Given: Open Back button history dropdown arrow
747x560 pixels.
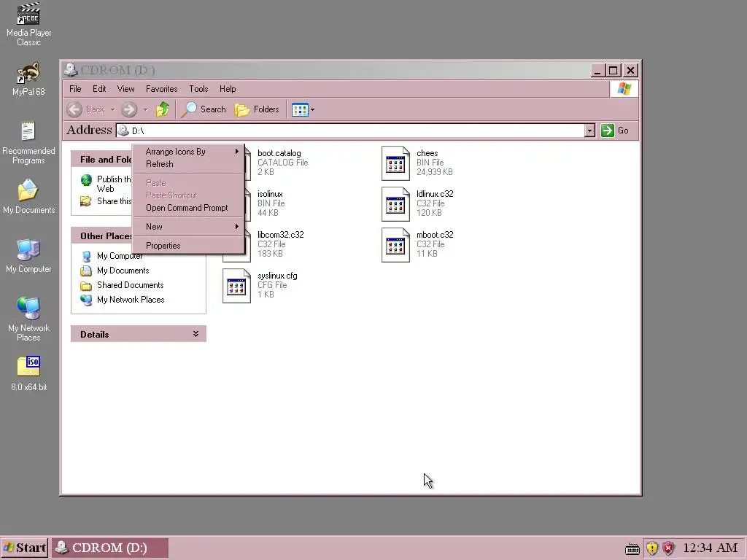Looking at the screenshot, I should [x=113, y=110].
